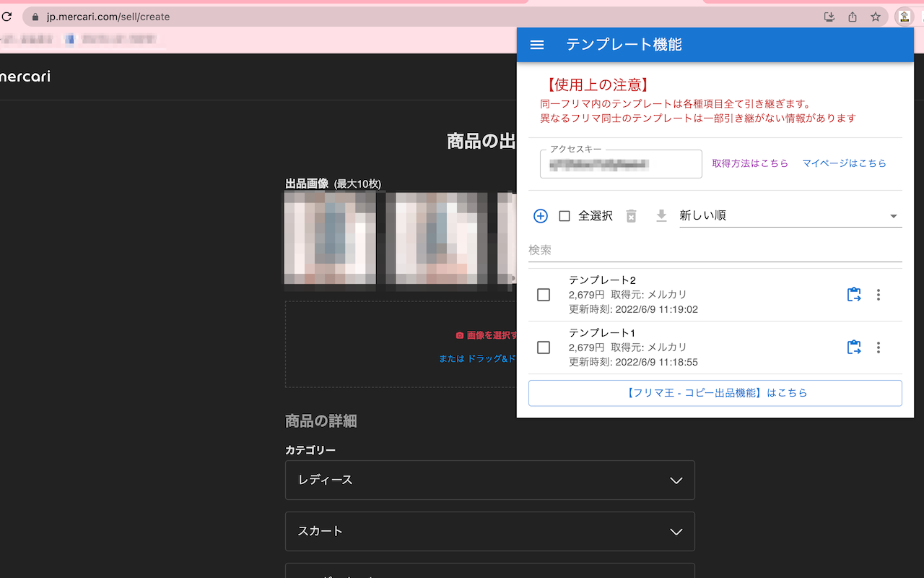Screen dimensions: 924x578
Task: Click the 更新時刻: 2022/6/9 11:19:02 timestamp
Action: (x=633, y=309)
